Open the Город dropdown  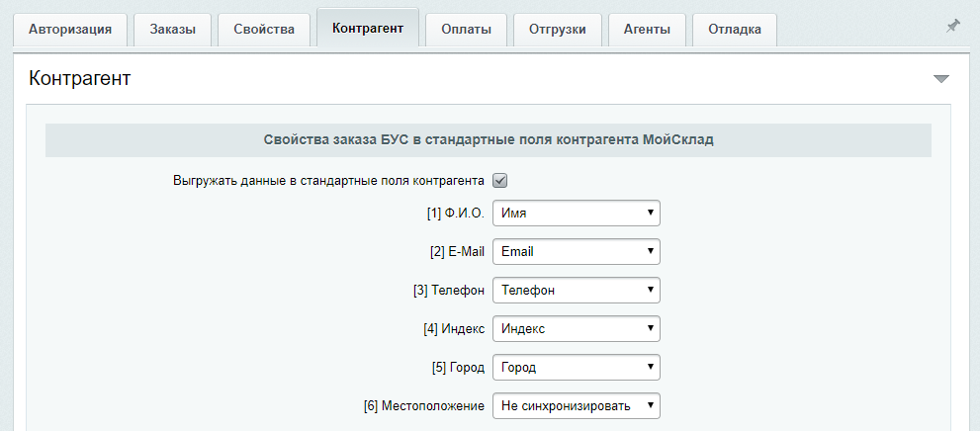576,368
